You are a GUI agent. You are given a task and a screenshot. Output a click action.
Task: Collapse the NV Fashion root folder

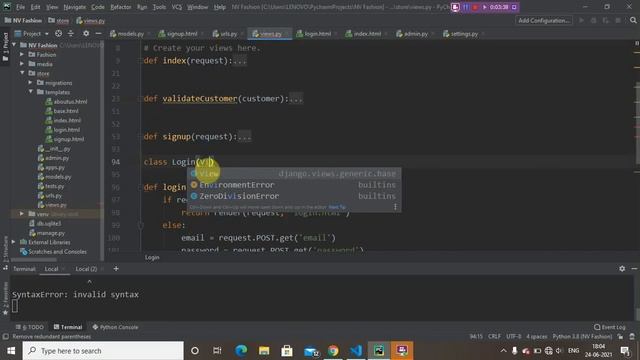(14, 45)
